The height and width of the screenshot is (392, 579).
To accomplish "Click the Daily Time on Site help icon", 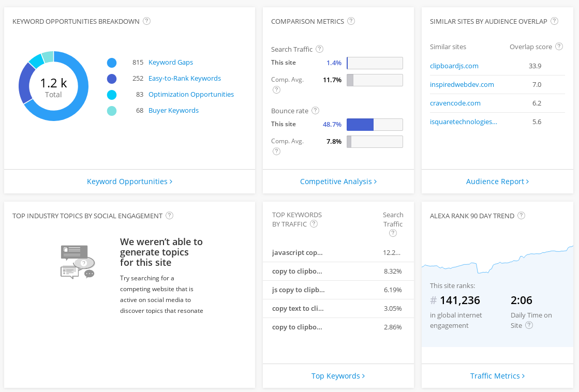I will coord(529,325).
